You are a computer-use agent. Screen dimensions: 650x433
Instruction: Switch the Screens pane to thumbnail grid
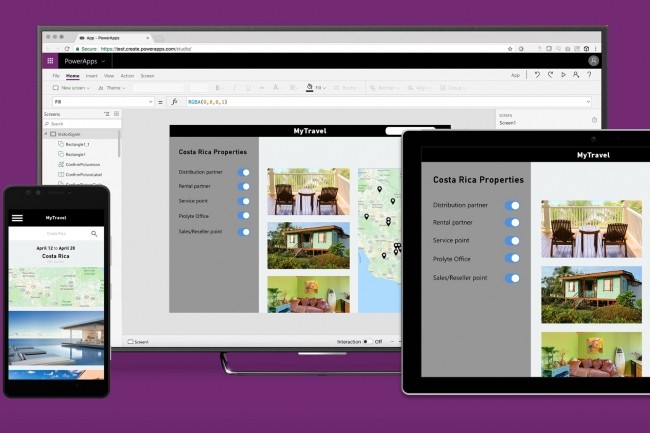116,114
